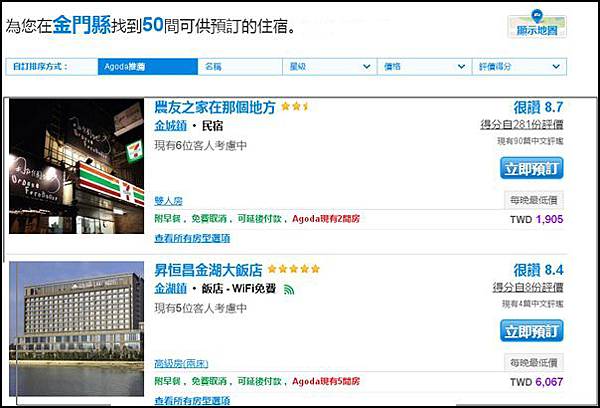The height and width of the screenshot is (408, 600).
Task: Click the Agoda現有2間房 notice
Action: (326, 219)
